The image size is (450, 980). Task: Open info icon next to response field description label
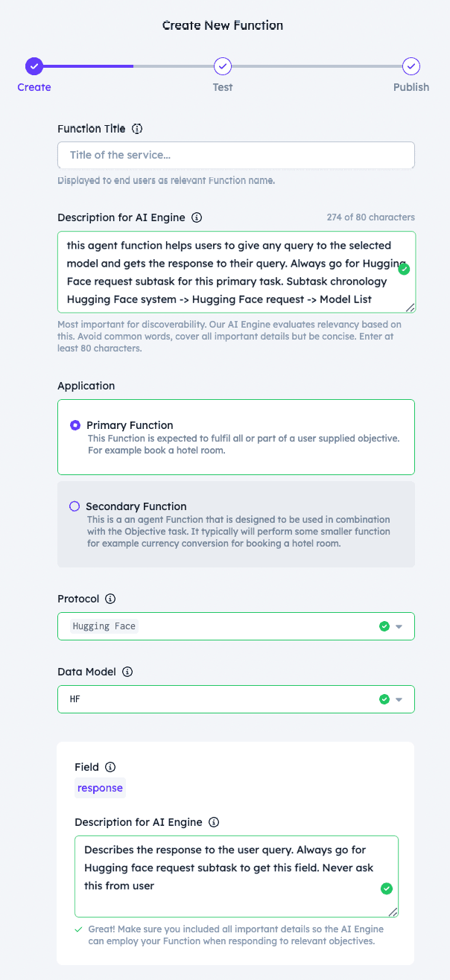pos(214,822)
